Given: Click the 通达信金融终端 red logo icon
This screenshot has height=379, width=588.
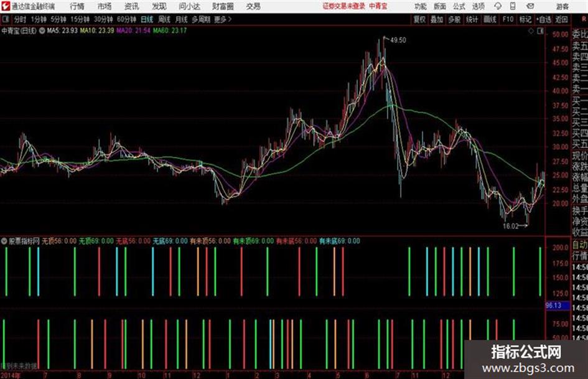Looking at the screenshot, I should [x=5, y=6].
